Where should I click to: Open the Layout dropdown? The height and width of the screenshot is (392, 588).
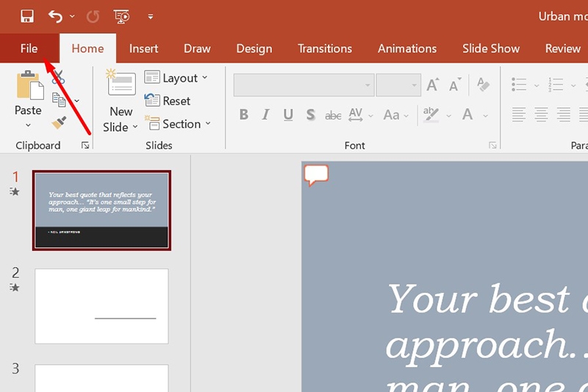coord(176,78)
